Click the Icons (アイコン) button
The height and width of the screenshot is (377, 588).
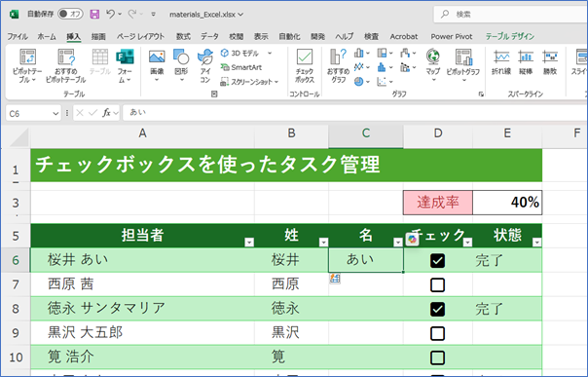pyautogui.click(x=205, y=65)
